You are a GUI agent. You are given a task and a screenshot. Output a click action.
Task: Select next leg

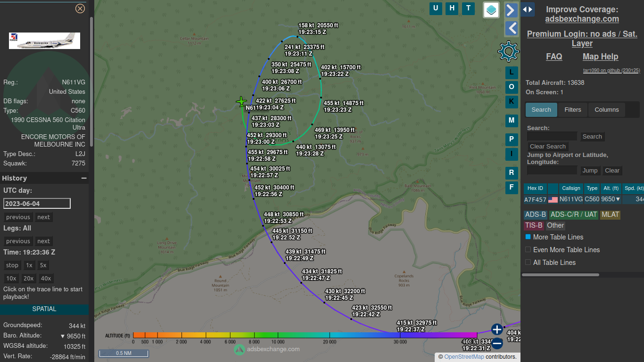click(44, 241)
